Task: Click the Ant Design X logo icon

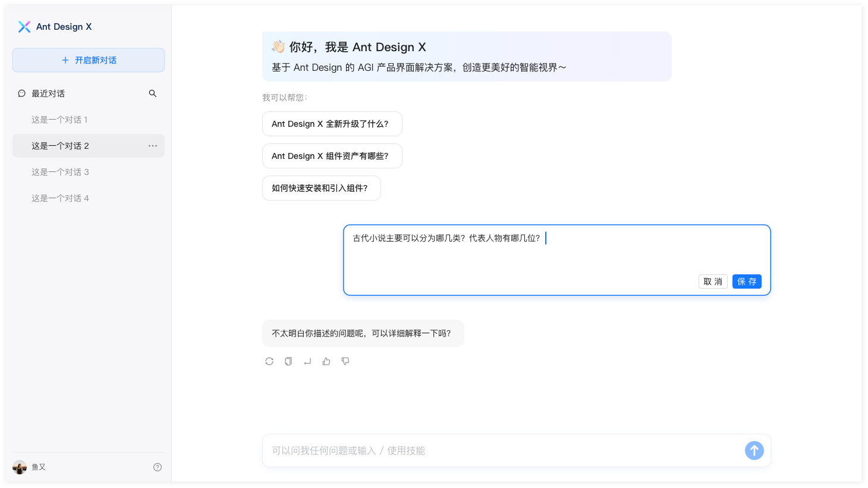Action: (24, 27)
